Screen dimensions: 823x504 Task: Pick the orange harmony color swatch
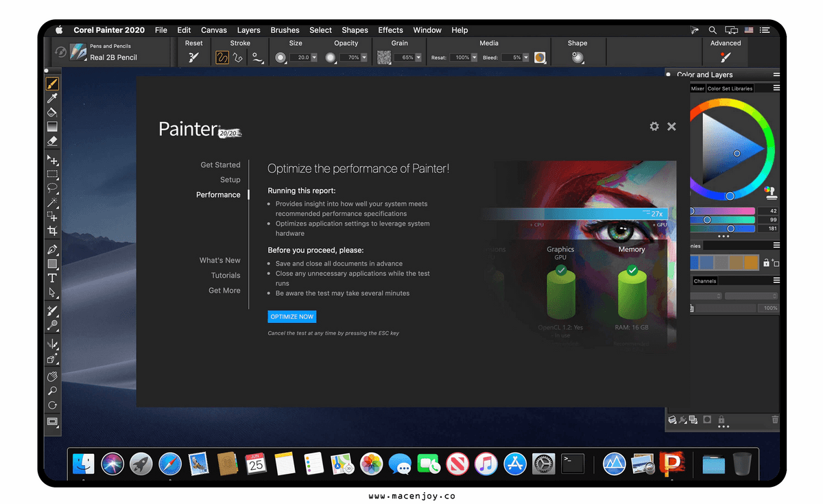[x=752, y=262]
